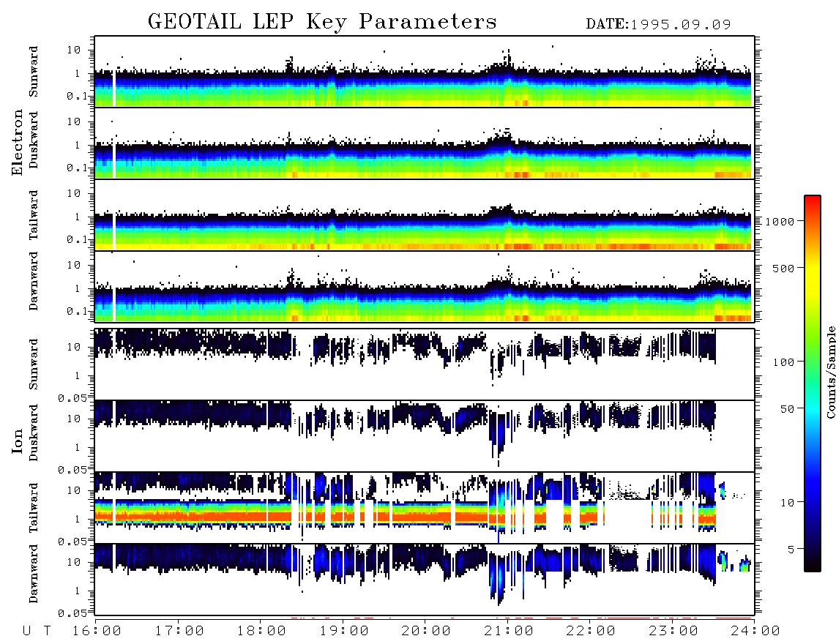The width and height of the screenshot is (836, 644).
Task: Click the 50 color bar tick label
Action: tap(787, 409)
